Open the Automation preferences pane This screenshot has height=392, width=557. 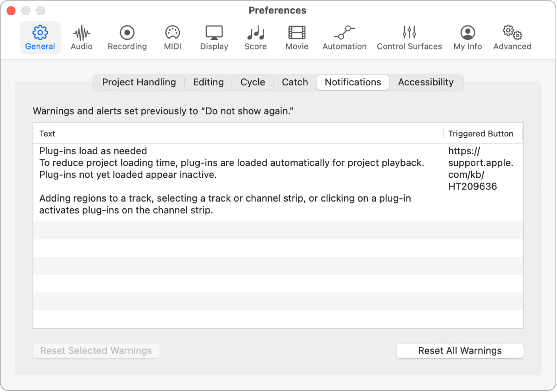point(344,38)
